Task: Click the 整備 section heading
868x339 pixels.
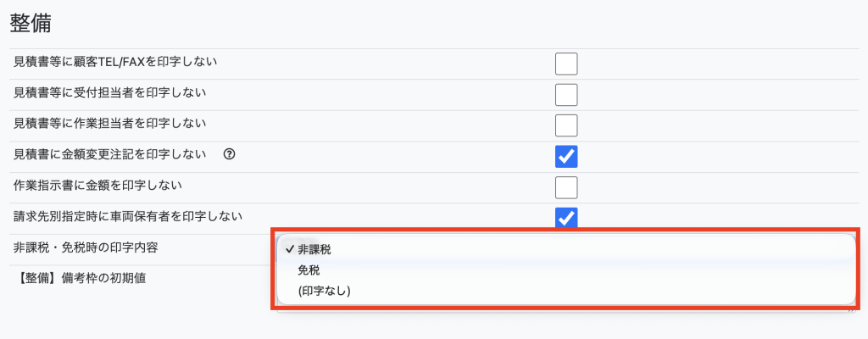Action: tap(31, 24)
